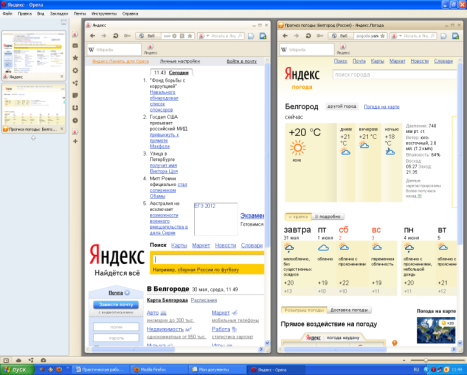The width and height of the screenshot is (467, 375).
Task: Click the weather map thumbnail
Action: click(436, 330)
